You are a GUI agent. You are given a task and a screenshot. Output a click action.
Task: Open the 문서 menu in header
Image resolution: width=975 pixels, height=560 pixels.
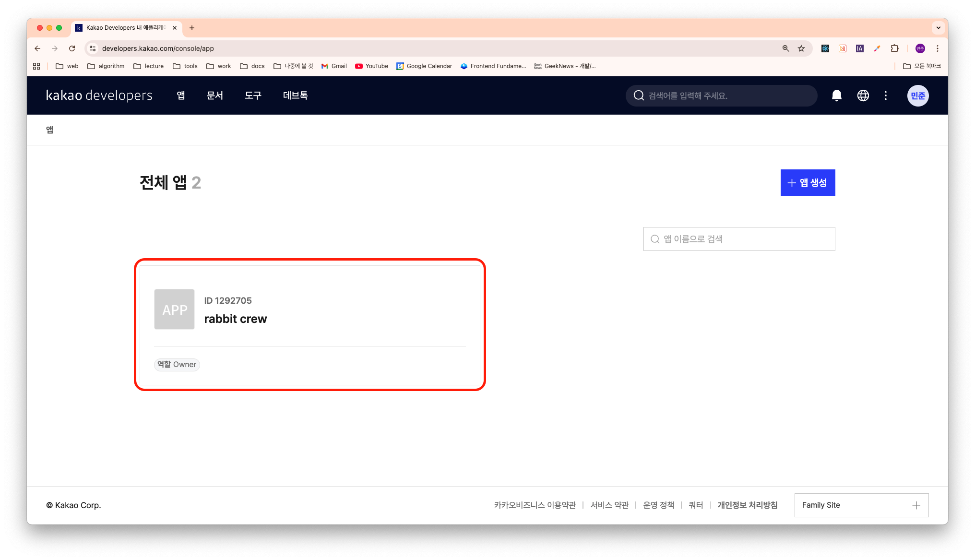(214, 95)
